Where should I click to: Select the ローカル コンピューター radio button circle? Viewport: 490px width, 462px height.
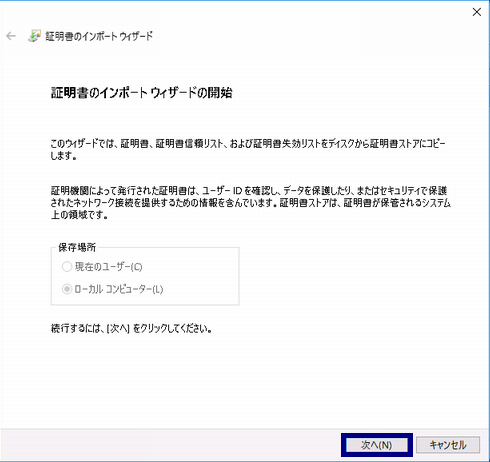tap(67, 289)
